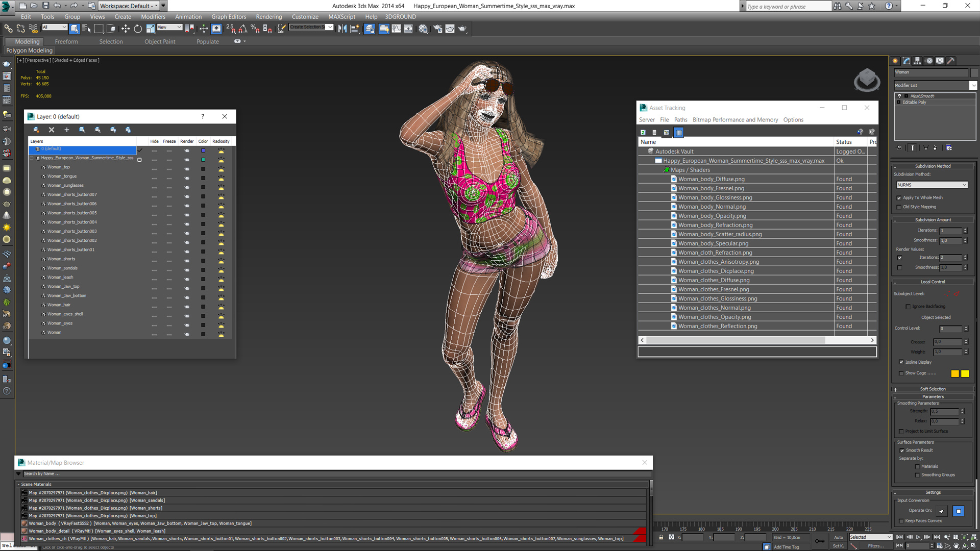The height and width of the screenshot is (551, 980).
Task: Open the Hierarchy command panel tab
Action: (x=917, y=61)
